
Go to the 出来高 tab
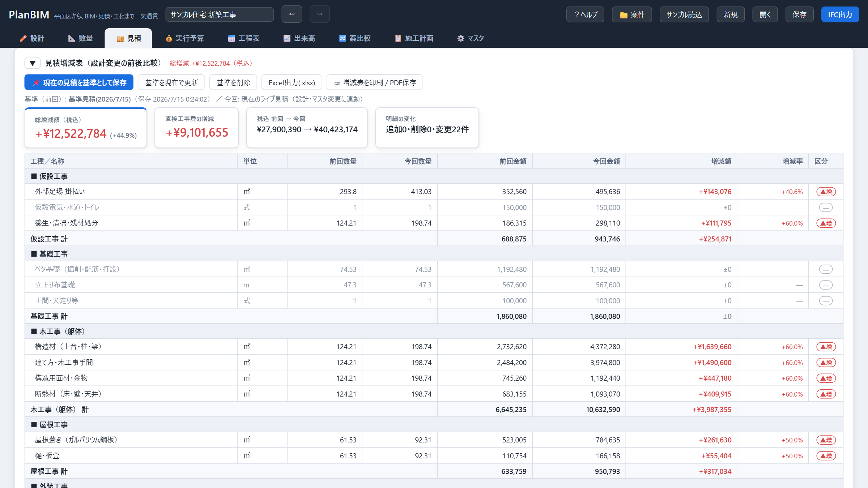299,38
